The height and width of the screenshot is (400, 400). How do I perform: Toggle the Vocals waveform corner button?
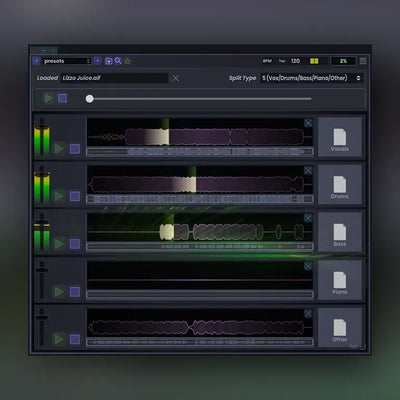(x=308, y=123)
